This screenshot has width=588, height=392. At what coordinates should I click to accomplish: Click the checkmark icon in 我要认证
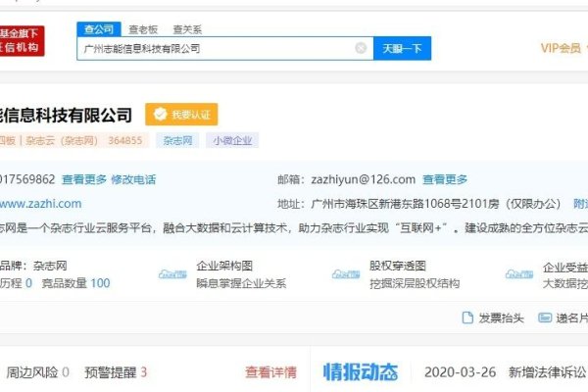[160, 115]
